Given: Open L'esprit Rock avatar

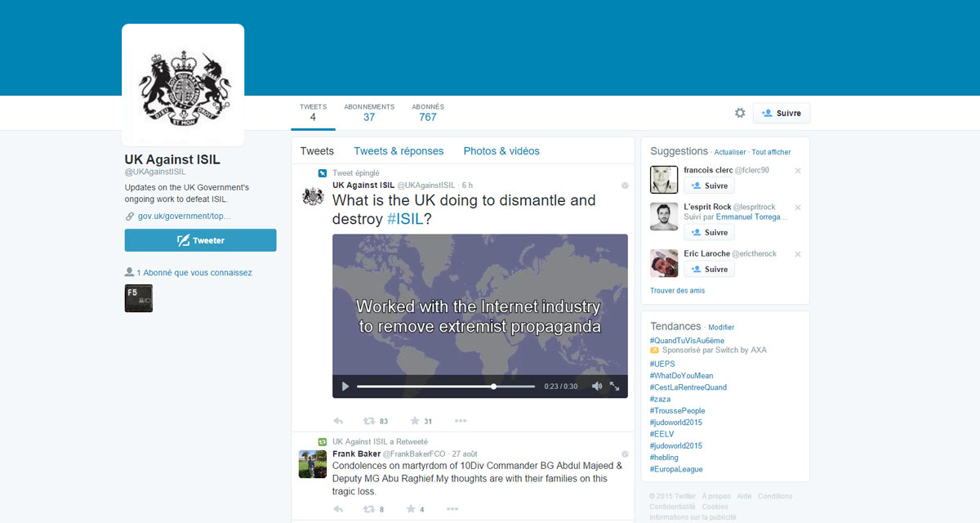Looking at the screenshot, I should click(x=664, y=217).
